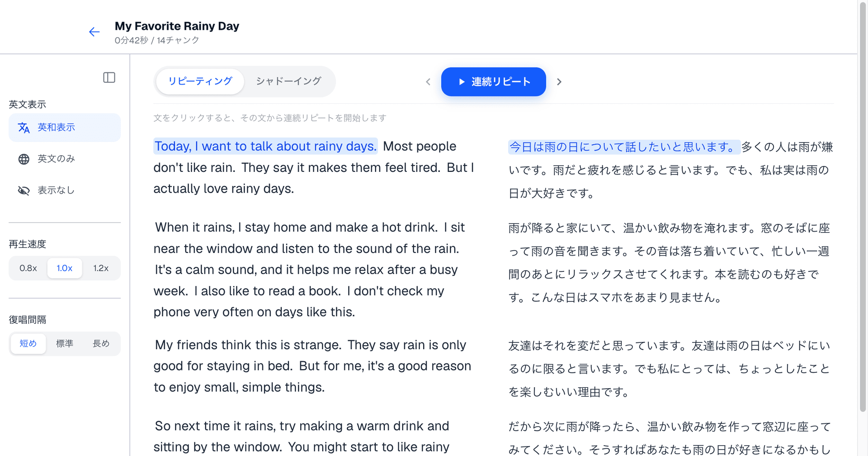Click the back arrow icon
The image size is (868, 456).
coord(94,32)
